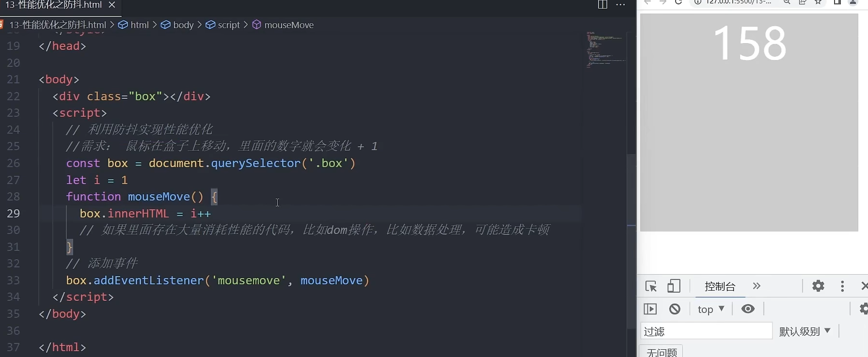Click line number 21 in gutter
This screenshot has height=357, width=868.
14,79
